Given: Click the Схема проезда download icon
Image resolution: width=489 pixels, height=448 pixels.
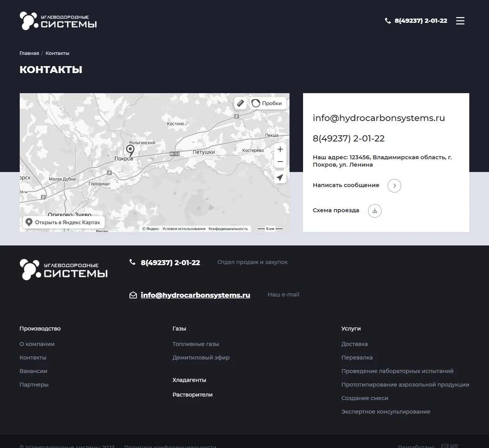Looking at the screenshot, I should [375, 211].
